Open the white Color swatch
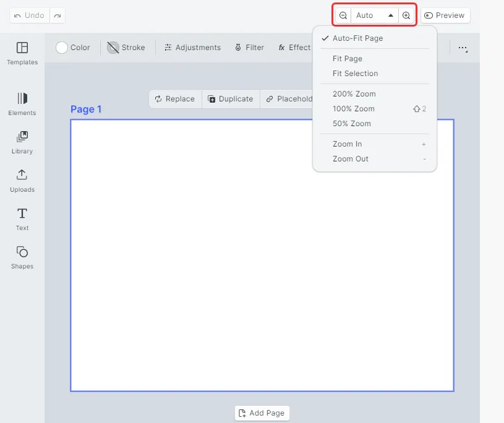 click(62, 48)
